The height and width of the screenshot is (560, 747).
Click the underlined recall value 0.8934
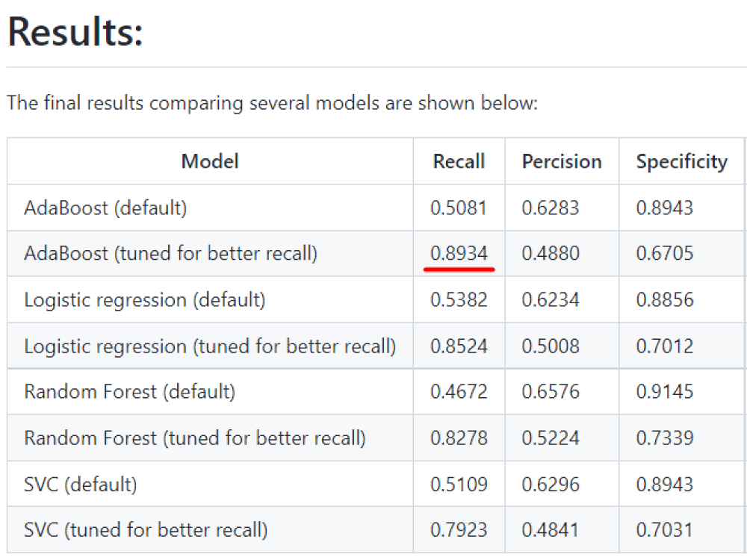click(x=459, y=254)
